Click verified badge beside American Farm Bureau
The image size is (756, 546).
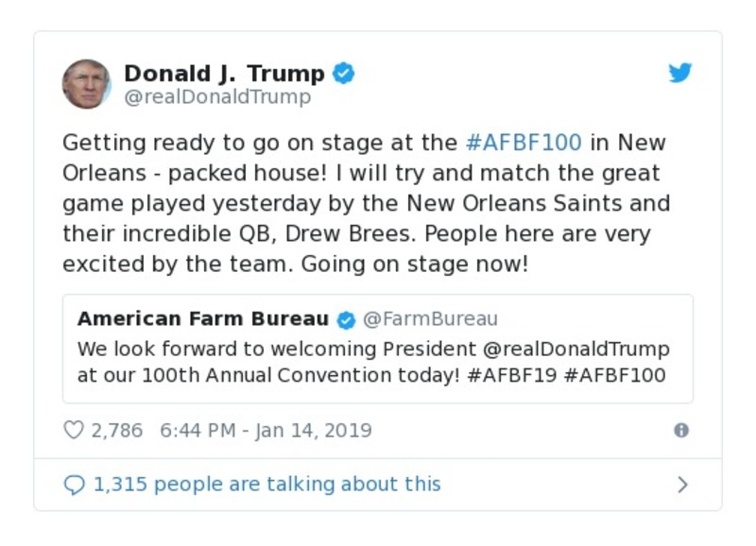point(347,319)
